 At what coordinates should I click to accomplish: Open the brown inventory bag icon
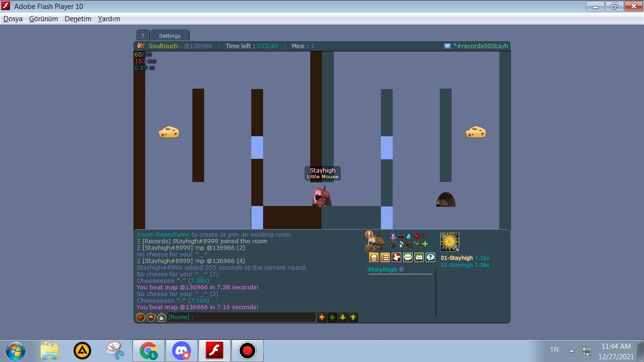[369, 248]
